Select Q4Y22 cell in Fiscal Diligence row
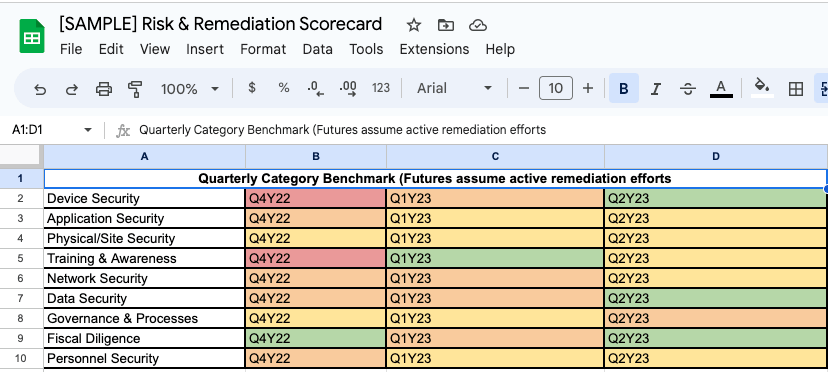Viewport: 828px width, 372px height. pos(316,339)
